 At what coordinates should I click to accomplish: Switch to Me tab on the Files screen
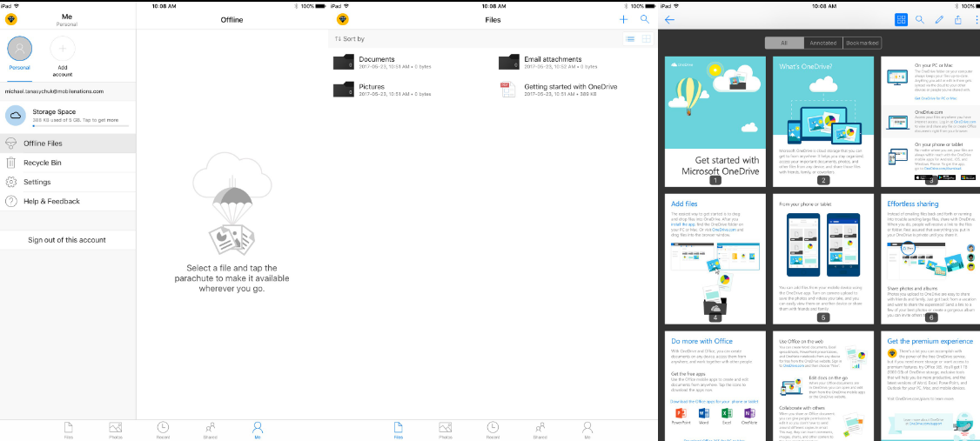pos(587,430)
